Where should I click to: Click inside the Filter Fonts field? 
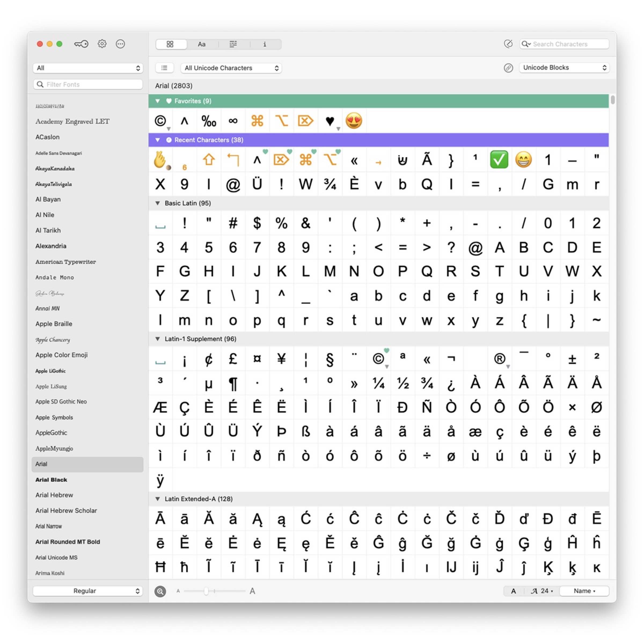click(x=88, y=84)
